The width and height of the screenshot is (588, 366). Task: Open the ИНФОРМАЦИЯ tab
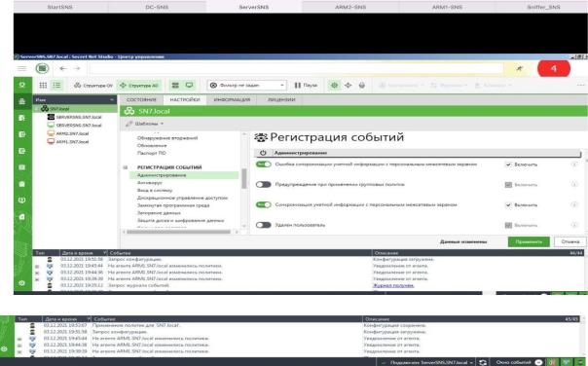232,99
